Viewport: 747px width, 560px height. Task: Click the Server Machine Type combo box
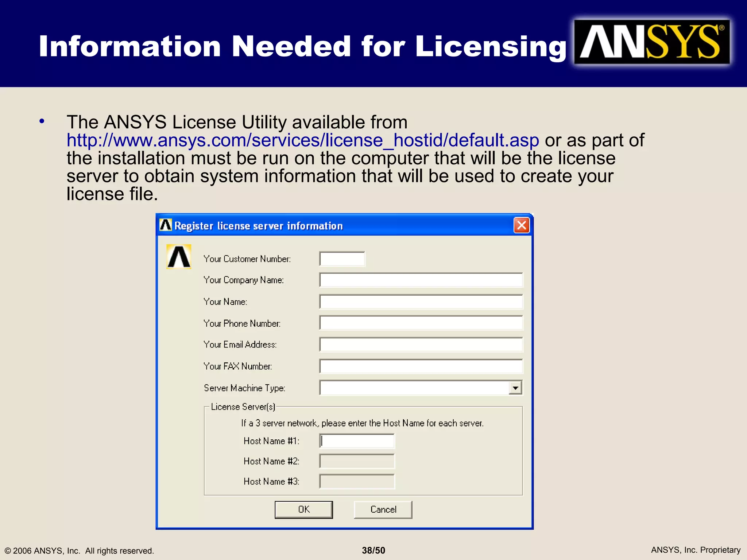click(x=421, y=388)
